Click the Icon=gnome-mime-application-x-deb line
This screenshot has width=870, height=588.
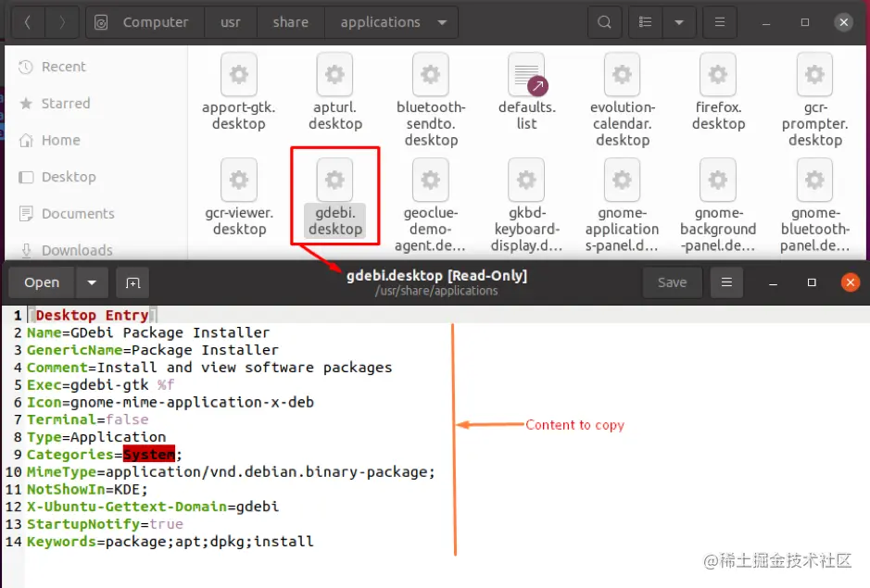tap(170, 402)
